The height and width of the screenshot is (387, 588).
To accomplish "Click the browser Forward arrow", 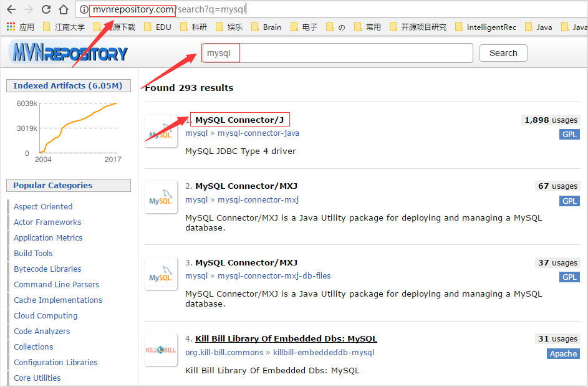I will pyautogui.click(x=29, y=9).
